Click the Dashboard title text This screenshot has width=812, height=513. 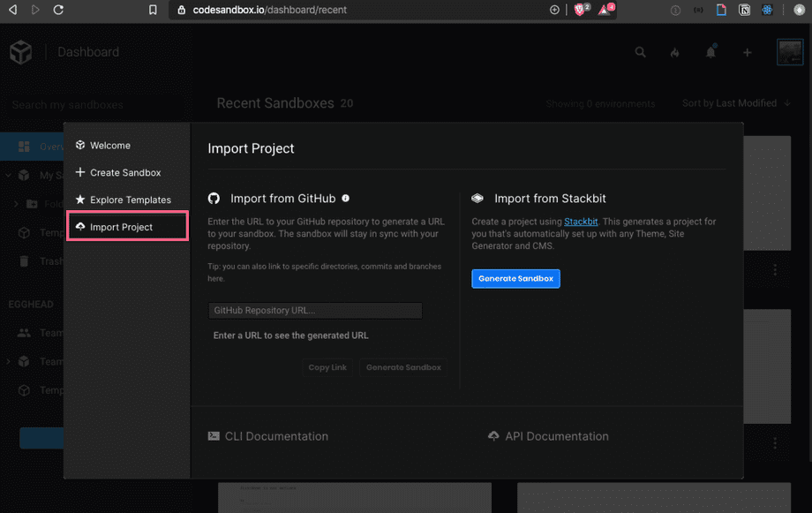pyautogui.click(x=88, y=52)
